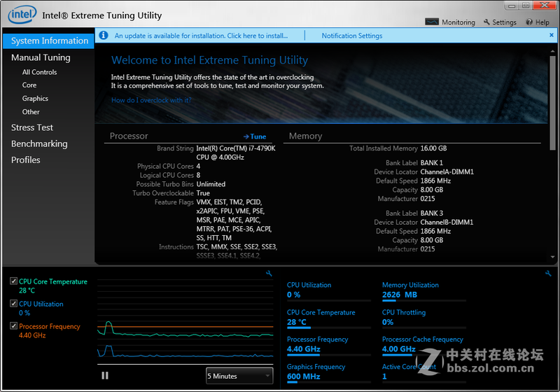The image size is (560, 392).
Task: Open the 5 Minutes time range dropdown
Action: click(239, 376)
